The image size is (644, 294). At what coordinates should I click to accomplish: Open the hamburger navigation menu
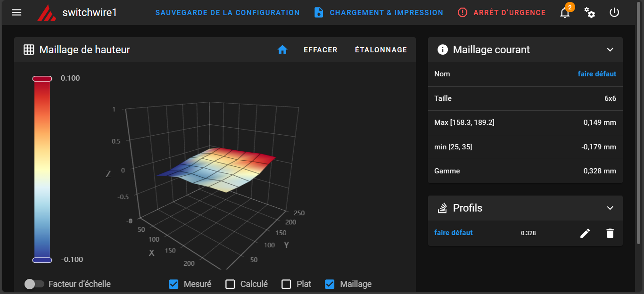17,12
